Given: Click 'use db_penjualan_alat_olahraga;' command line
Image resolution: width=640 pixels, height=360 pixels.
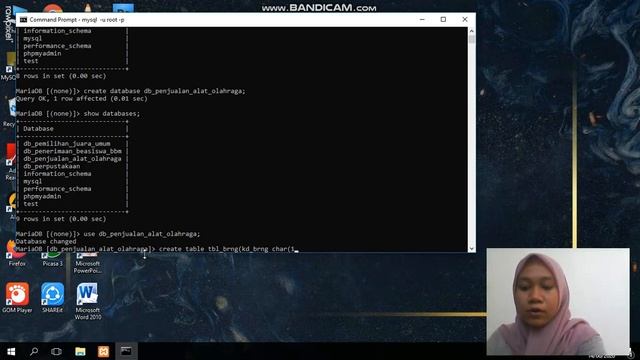Looking at the screenshot, I should [x=108, y=234].
